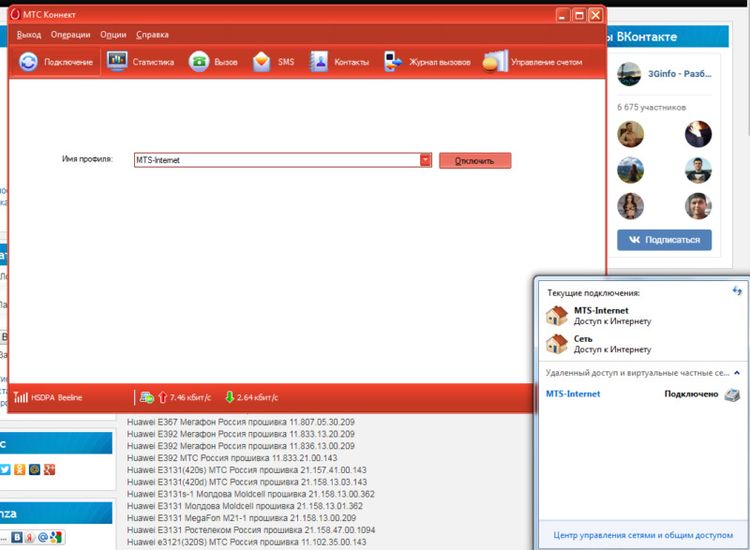This screenshot has height=550, width=750.
Task: Click the Mail.ru @ icon
Action: point(43,537)
